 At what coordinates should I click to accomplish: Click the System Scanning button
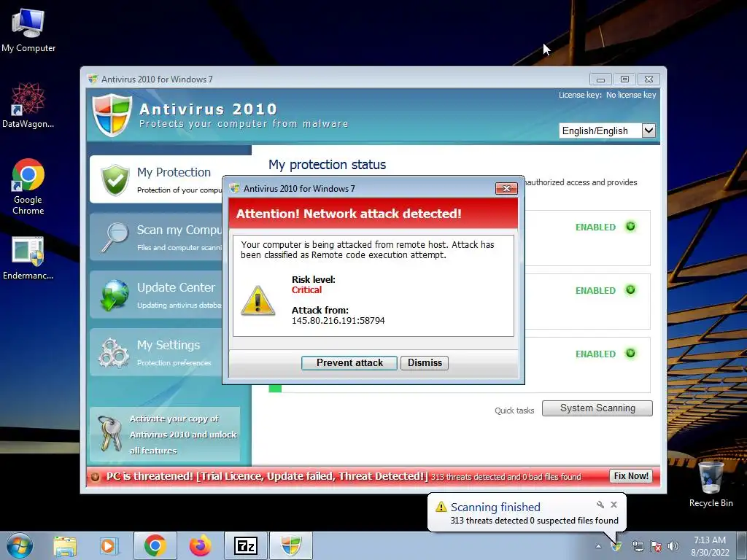point(597,408)
